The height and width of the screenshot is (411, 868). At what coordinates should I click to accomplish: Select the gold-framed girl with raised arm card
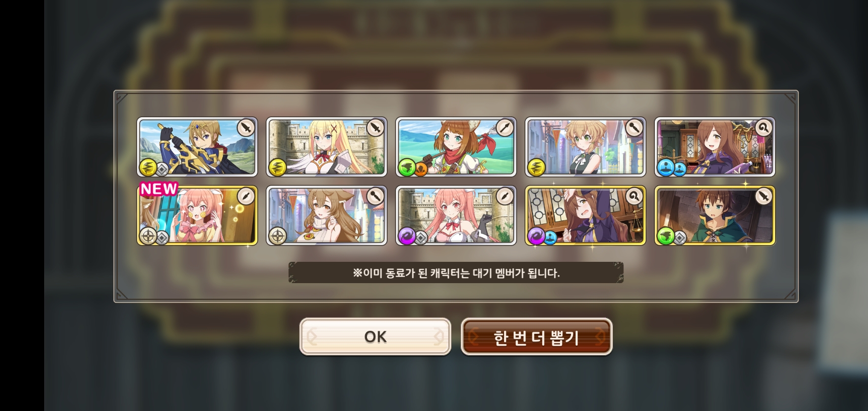click(x=585, y=216)
